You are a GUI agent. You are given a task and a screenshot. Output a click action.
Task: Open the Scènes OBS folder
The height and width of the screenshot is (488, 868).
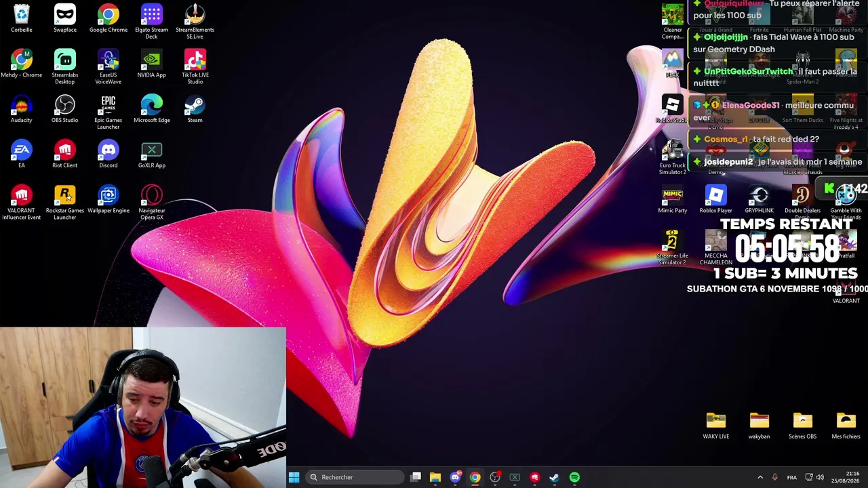click(803, 426)
